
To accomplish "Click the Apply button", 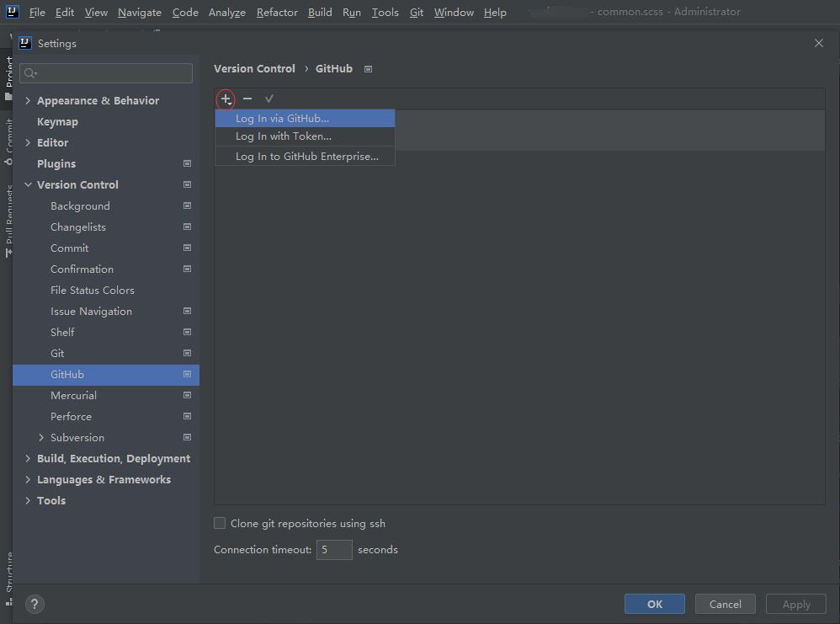I will (x=796, y=604).
